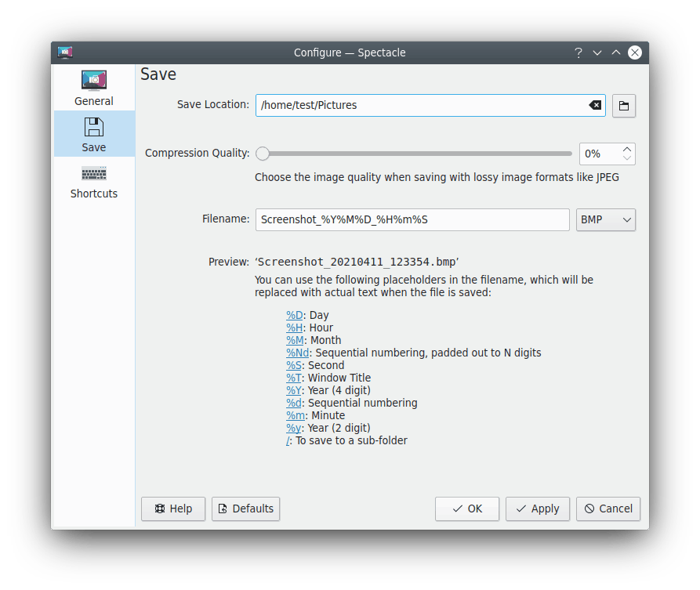Click the Spectacle app icon in title bar
The height and width of the screenshot is (590, 700).
click(x=65, y=52)
